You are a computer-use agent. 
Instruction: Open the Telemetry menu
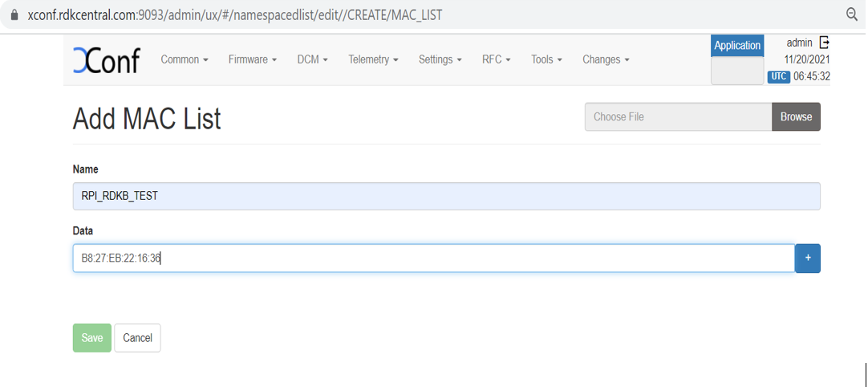coord(373,59)
